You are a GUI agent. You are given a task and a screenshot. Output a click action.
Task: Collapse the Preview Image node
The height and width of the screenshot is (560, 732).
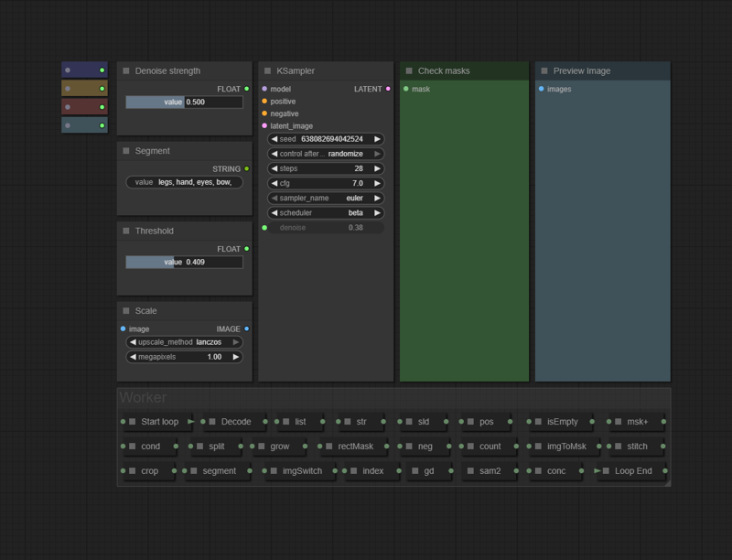click(544, 71)
